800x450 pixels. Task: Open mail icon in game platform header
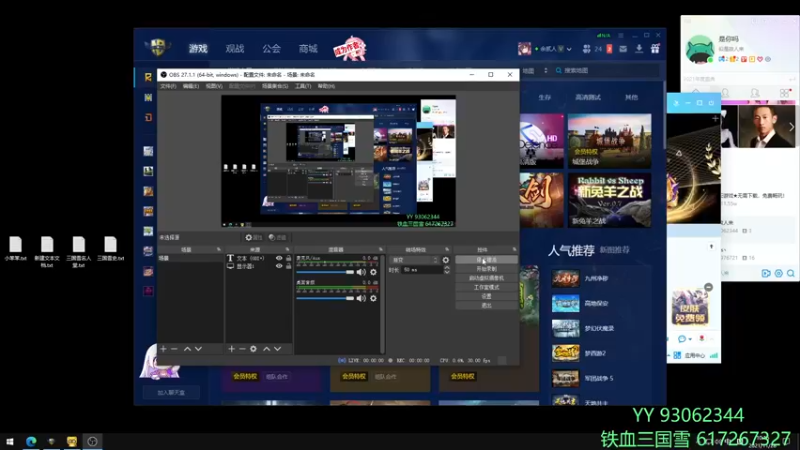[623, 49]
